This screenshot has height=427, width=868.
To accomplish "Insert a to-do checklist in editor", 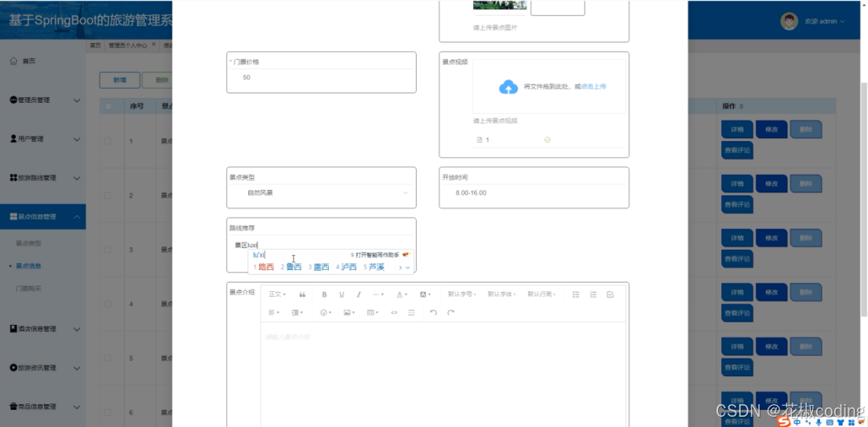I will point(610,294).
